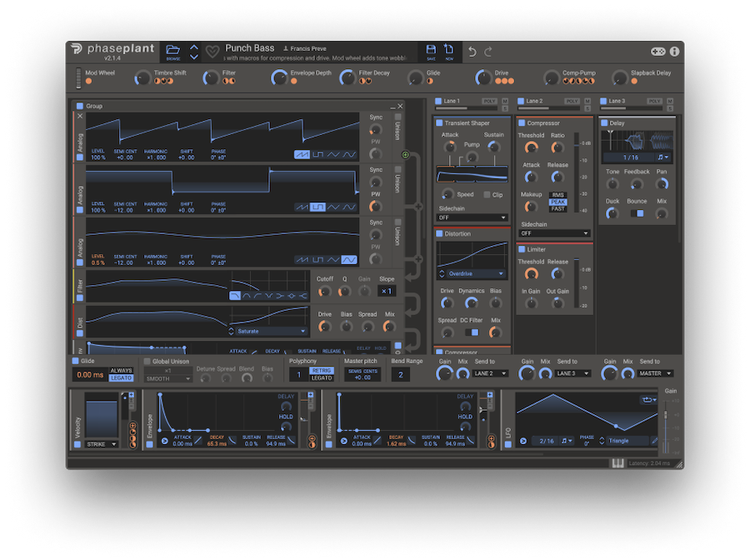Select Lane 2 header
Viewport: 750px width, 560px height.
click(x=534, y=101)
